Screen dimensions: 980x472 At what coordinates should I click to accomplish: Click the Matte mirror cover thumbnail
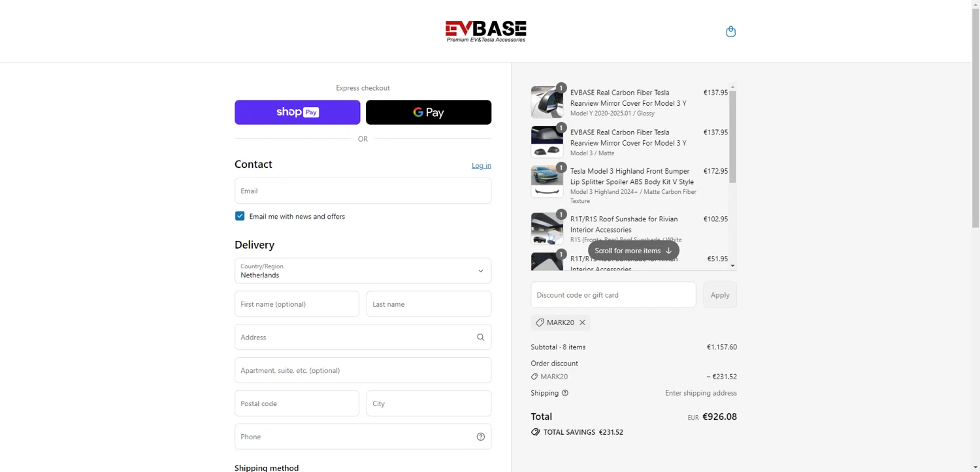(547, 142)
